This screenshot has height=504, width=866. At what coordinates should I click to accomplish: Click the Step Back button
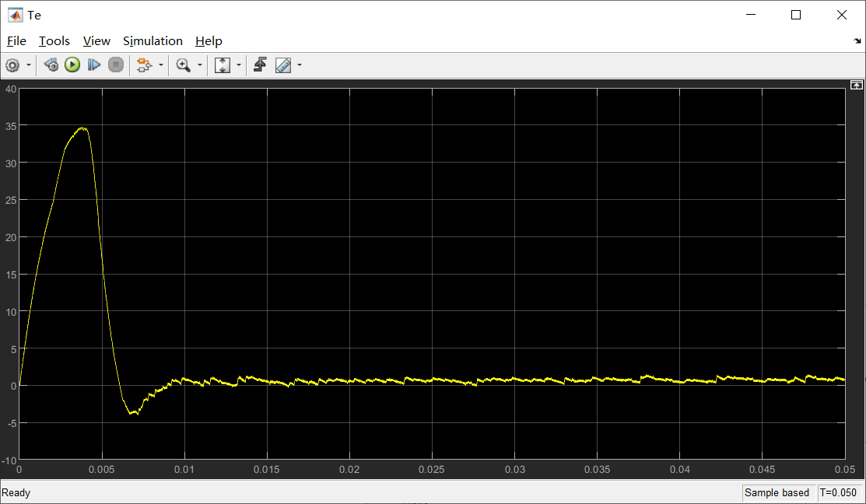pos(51,65)
